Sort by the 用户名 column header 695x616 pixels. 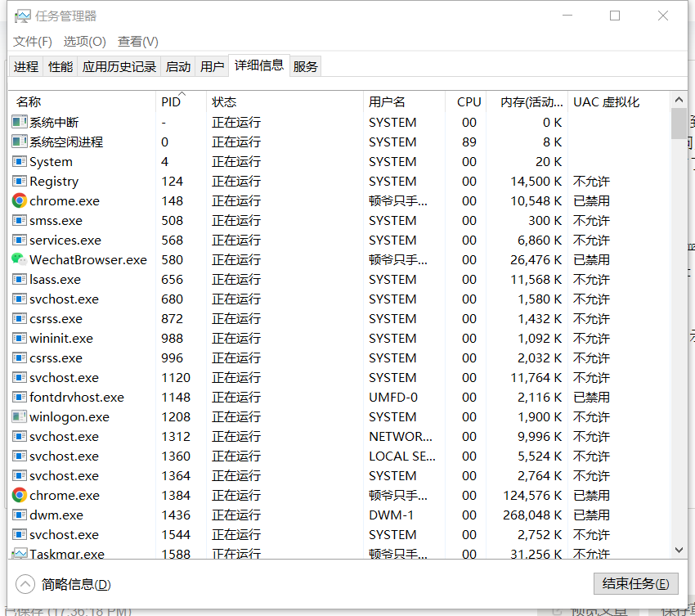pyautogui.click(x=404, y=102)
